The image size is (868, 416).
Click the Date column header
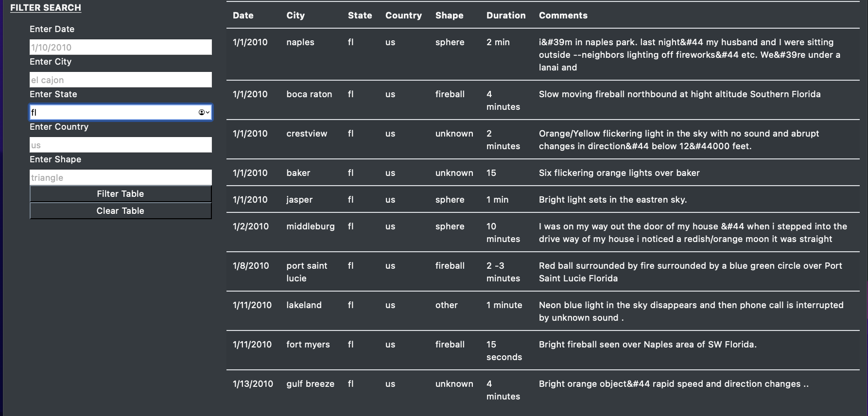click(x=243, y=15)
